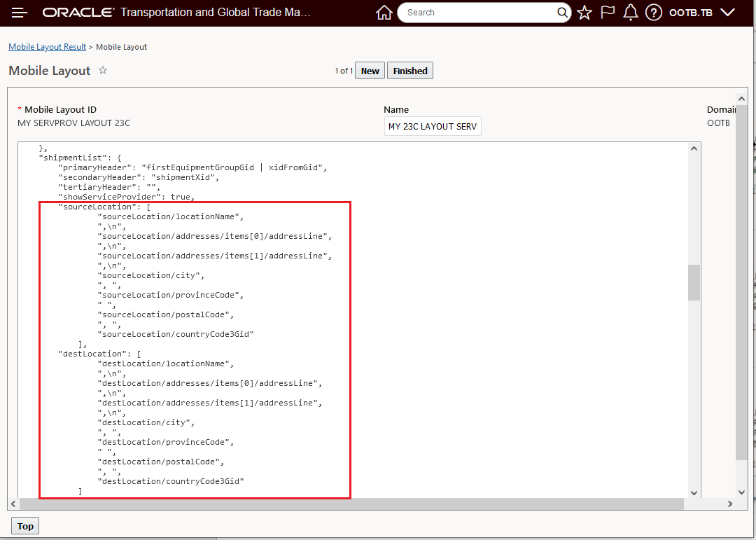Expand the OOTB.TB user menu
Image resolution: width=756 pixels, height=540 pixels.
(x=702, y=13)
